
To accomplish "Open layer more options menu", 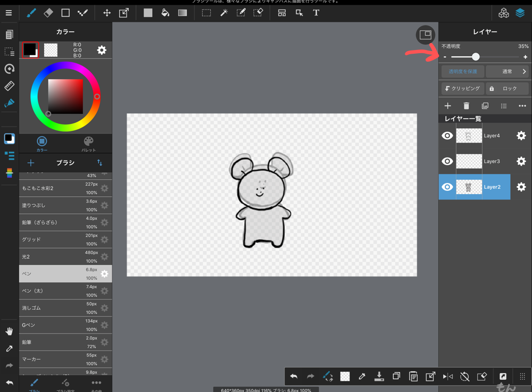I will point(522,106).
